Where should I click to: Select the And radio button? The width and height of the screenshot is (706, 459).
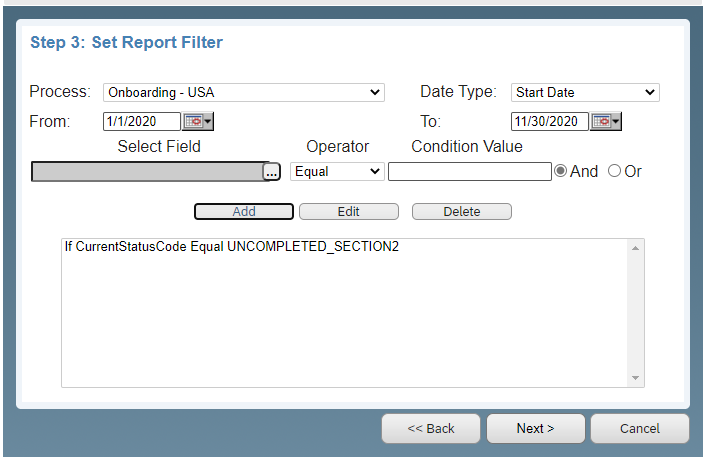coord(560,171)
